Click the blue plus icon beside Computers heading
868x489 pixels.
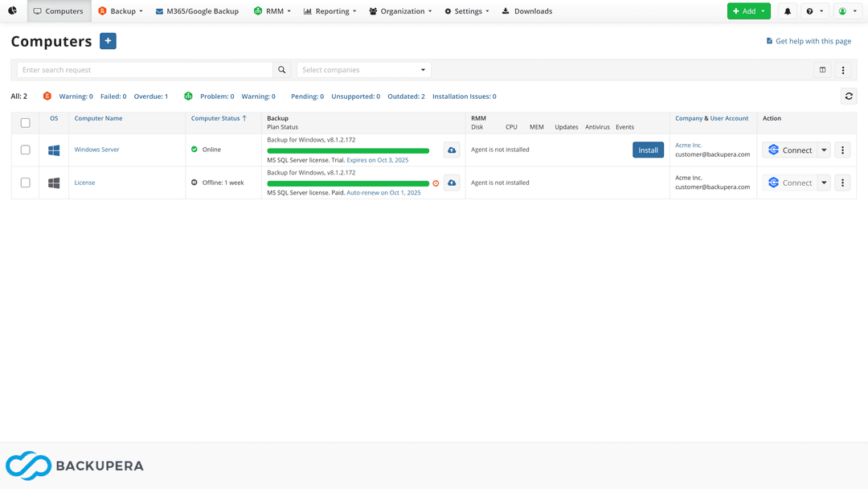click(108, 41)
